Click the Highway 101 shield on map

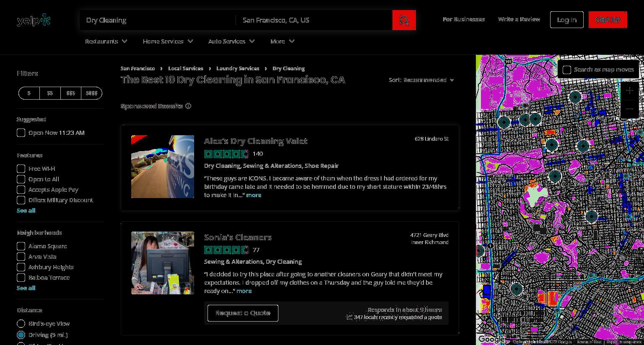click(509, 61)
